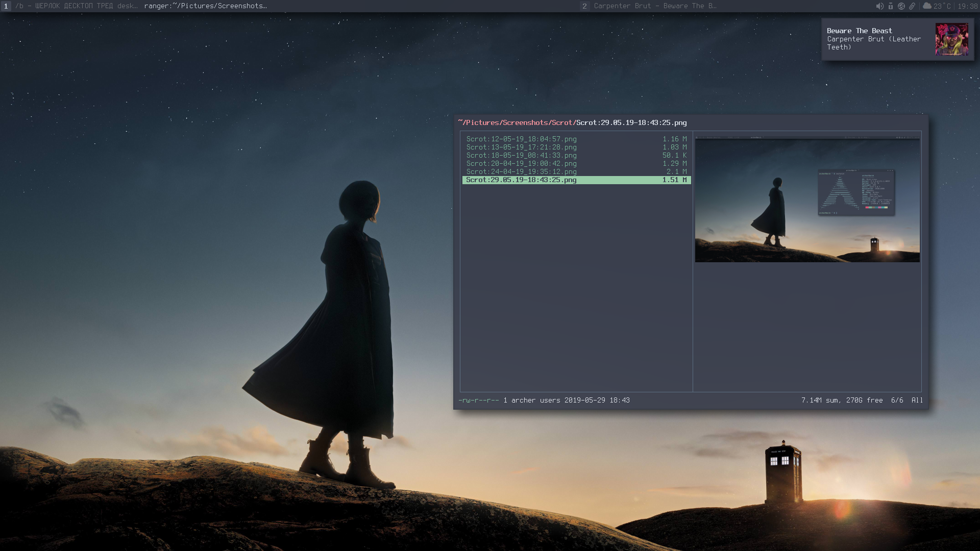
Task: Focus the Carpenter Brut window title in top bar
Action: 655,6
